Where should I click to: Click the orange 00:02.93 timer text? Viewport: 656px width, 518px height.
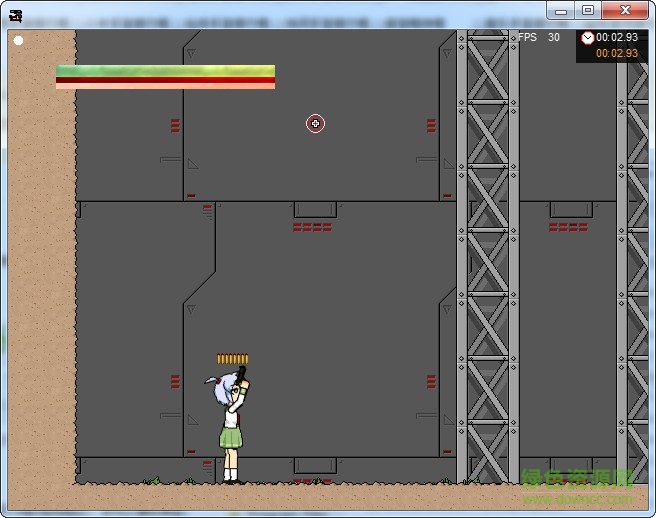click(x=617, y=53)
